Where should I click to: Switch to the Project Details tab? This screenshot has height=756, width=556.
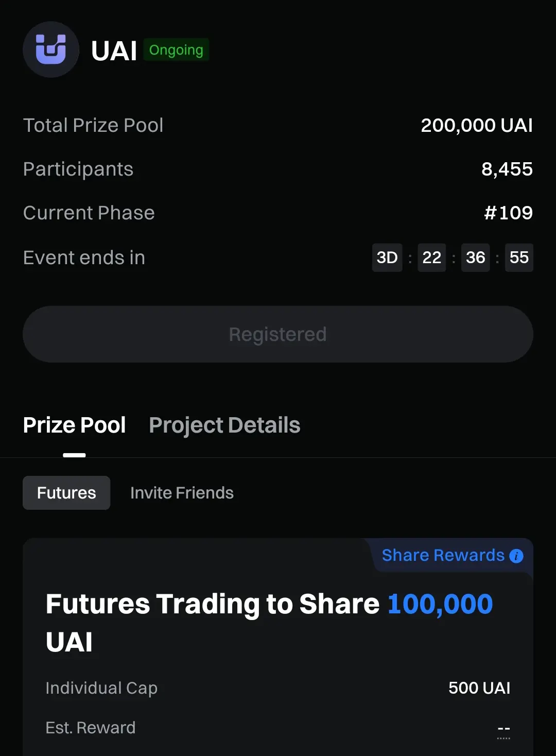coord(224,425)
